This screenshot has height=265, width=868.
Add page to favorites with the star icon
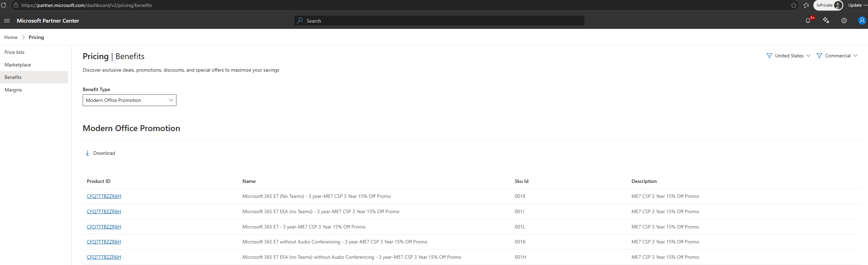point(794,5)
